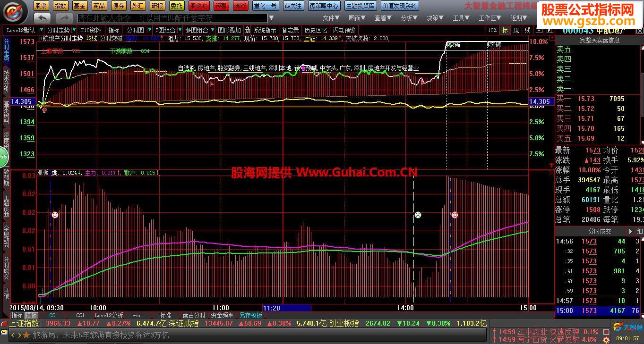Switch to 技术分析 side tab
The image size is (644, 344).
[6, 81]
